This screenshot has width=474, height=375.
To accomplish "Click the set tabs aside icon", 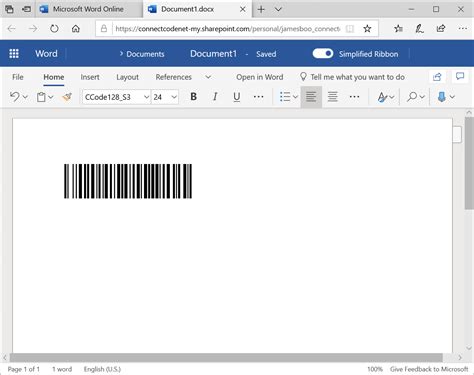I will (x=26, y=9).
